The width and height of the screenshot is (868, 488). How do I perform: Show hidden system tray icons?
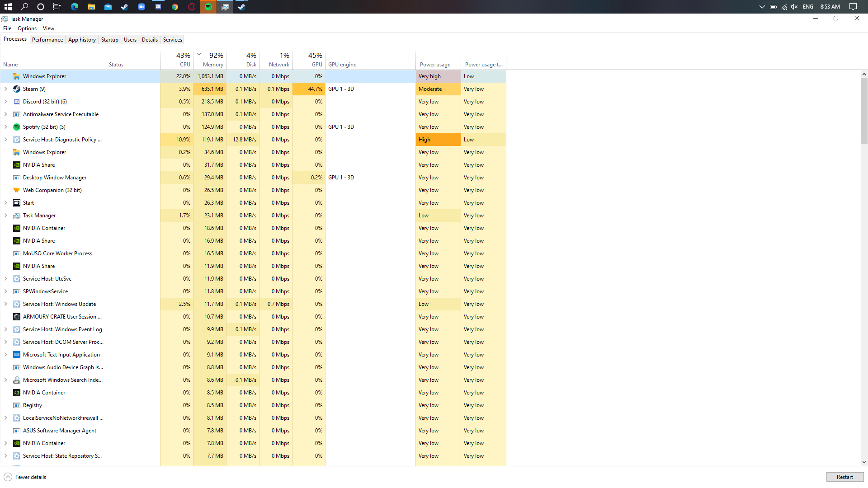click(762, 7)
